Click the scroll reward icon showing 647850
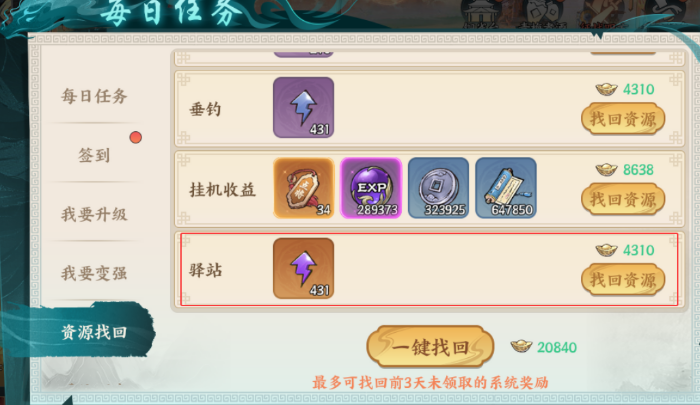700x405 pixels. click(x=506, y=188)
